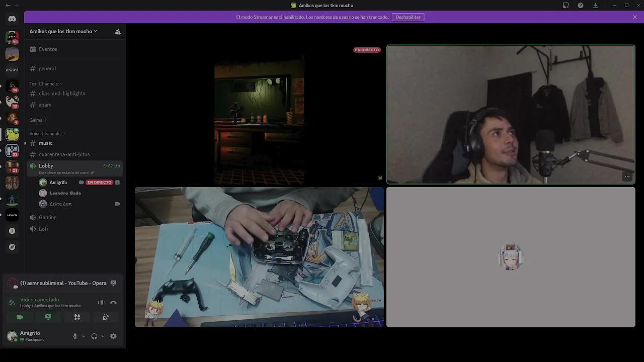The height and width of the screenshot is (362, 644).
Task: Click the invite people icon beside server name
Action: (118, 31)
